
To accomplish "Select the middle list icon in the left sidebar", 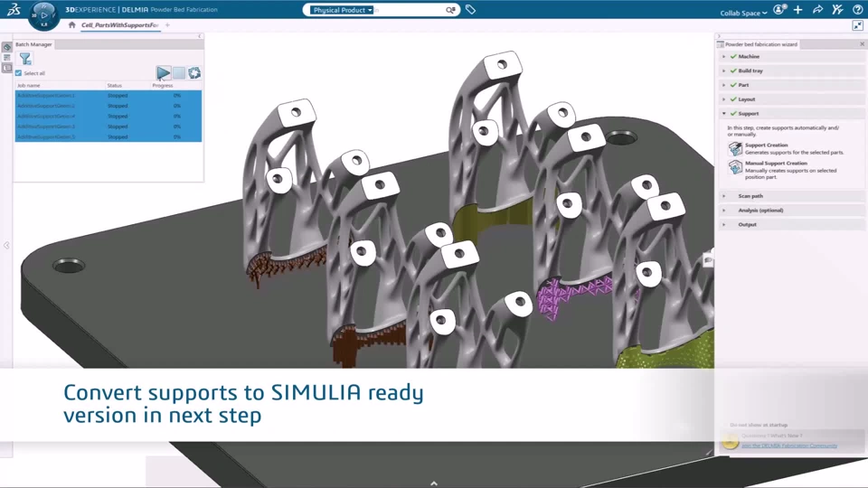I will 6,58.
